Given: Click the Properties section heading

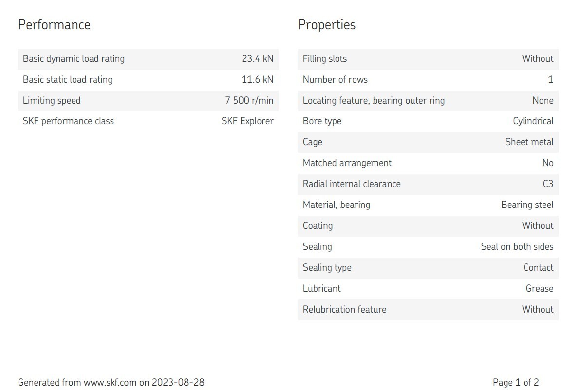Looking at the screenshot, I should (326, 25).
